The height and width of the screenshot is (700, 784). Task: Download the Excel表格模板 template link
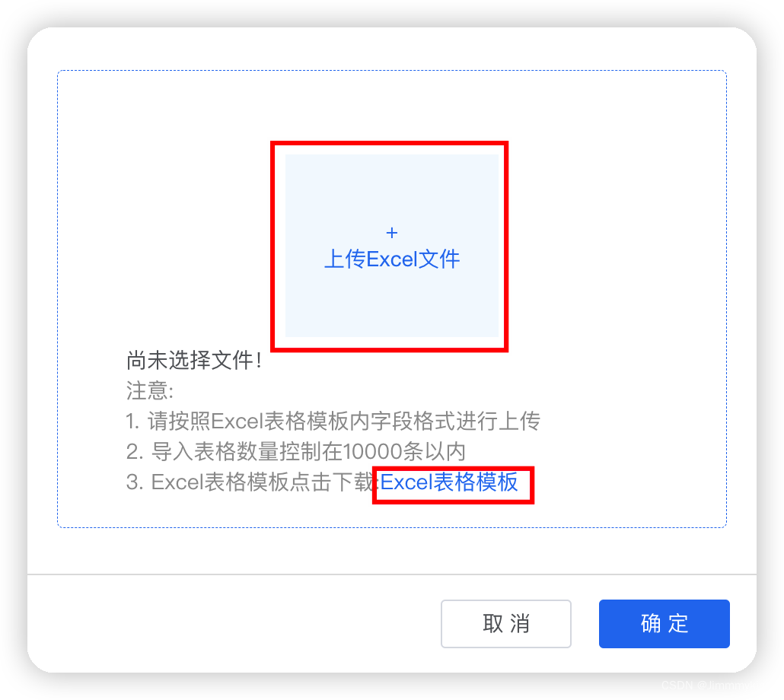click(x=449, y=482)
